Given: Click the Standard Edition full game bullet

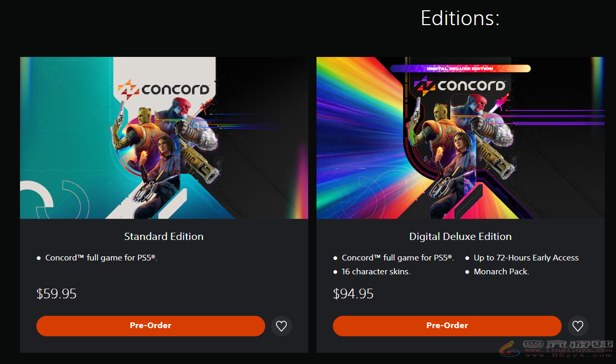Looking at the screenshot, I should point(101,258).
